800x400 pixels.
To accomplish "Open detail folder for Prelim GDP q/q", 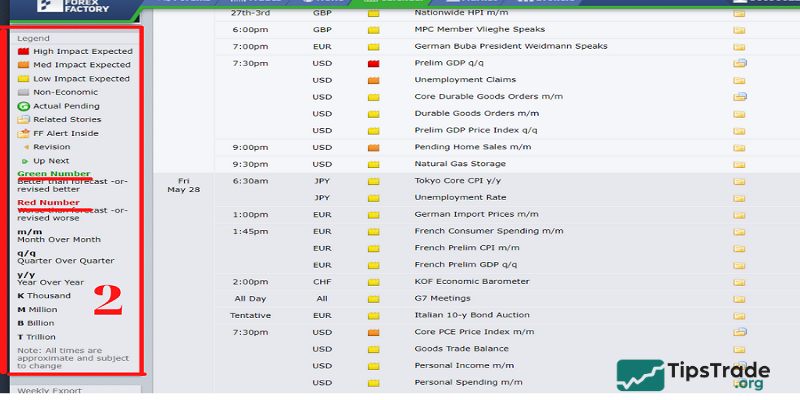I will pyautogui.click(x=740, y=63).
